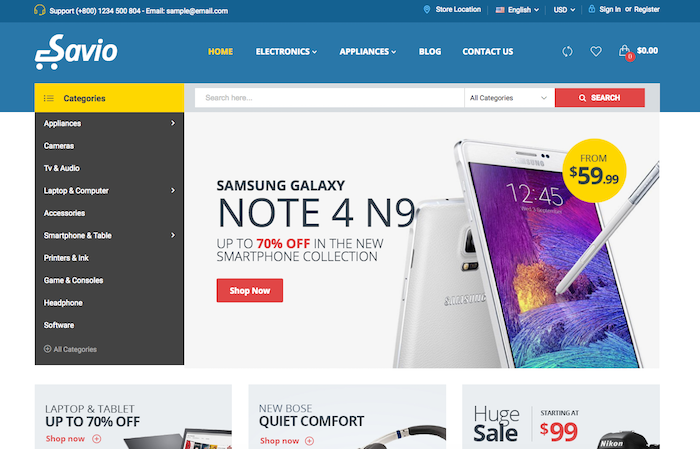The height and width of the screenshot is (449, 700).
Task: Click the Store Location pin icon
Action: click(427, 9)
